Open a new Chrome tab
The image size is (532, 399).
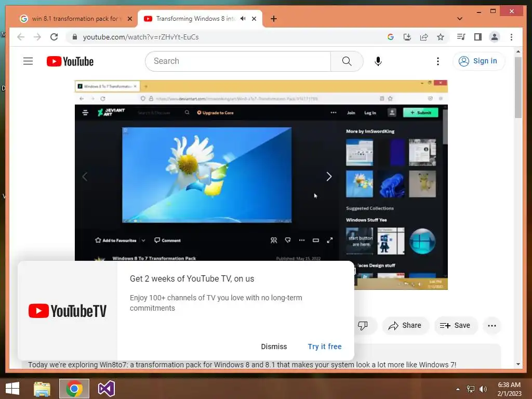[x=273, y=19]
